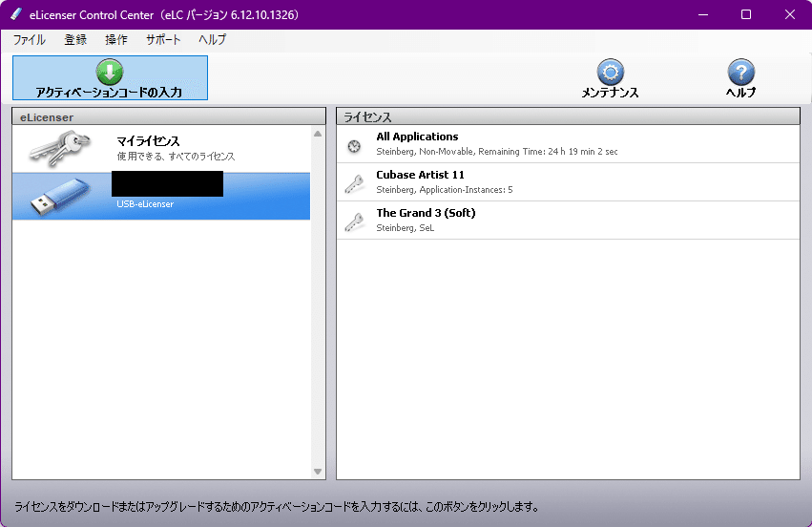Image resolution: width=812 pixels, height=527 pixels.
Task: Click Steinberg, Application-Instances: 5 text
Action: (x=445, y=190)
